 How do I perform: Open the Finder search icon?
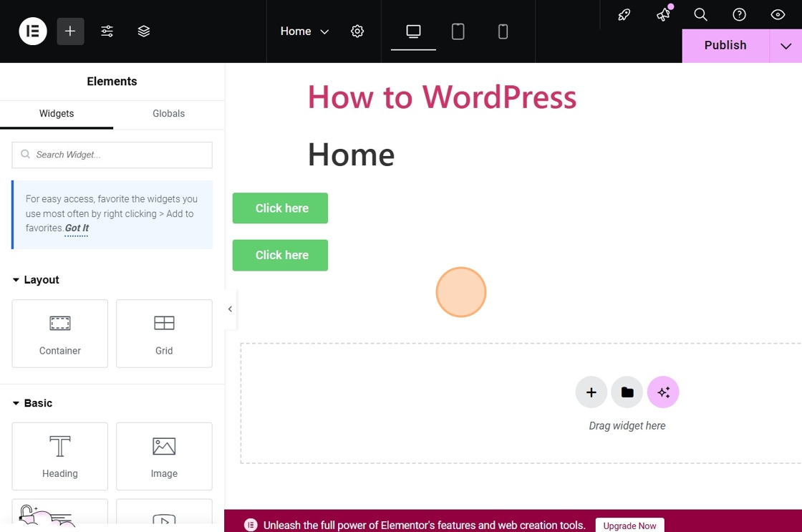click(x=701, y=14)
